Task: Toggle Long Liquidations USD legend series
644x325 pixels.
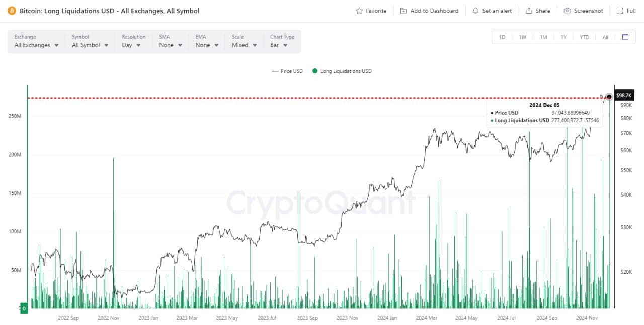Action: point(342,71)
